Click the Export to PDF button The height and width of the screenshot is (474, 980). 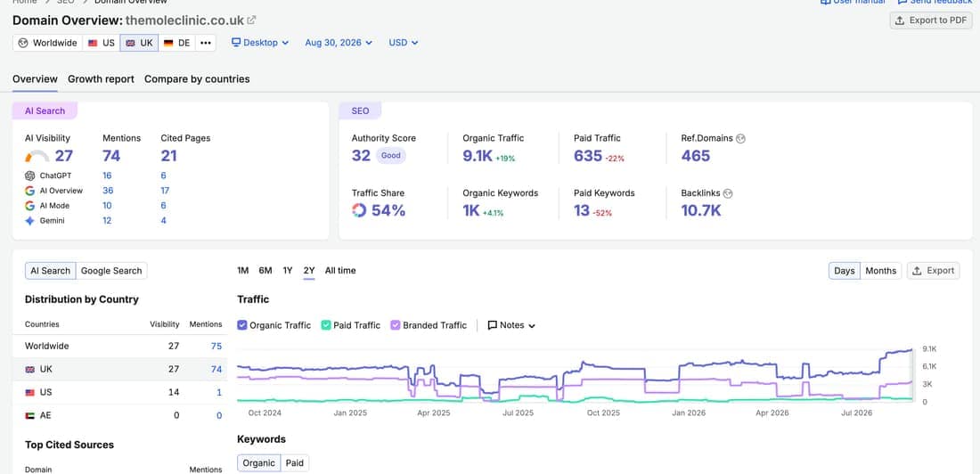coord(931,20)
